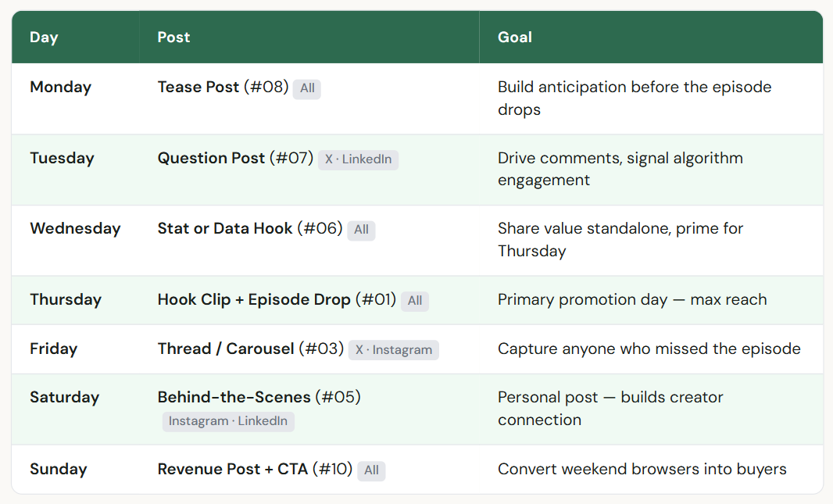Click the All tag beside Episode Drop

[415, 301]
